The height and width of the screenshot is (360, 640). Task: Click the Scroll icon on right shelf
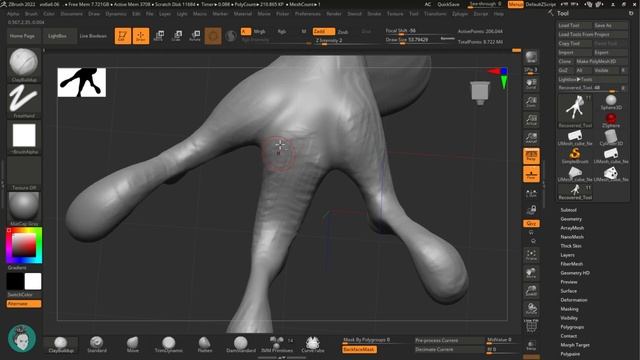tap(531, 84)
